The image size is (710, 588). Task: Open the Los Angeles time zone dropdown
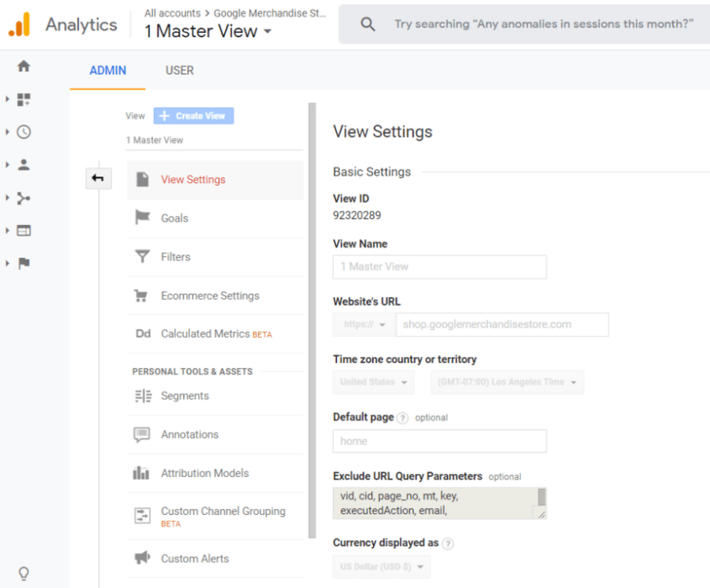pos(507,382)
